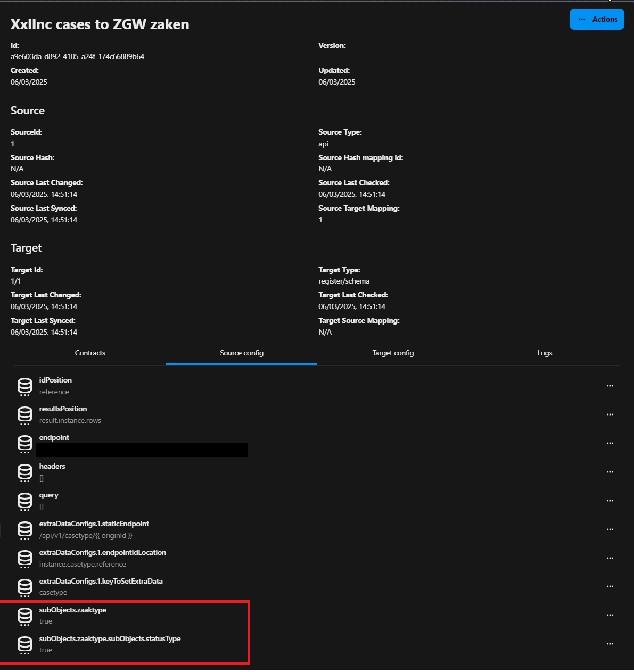Click the Source heading
The image size is (634, 672).
[28, 111]
